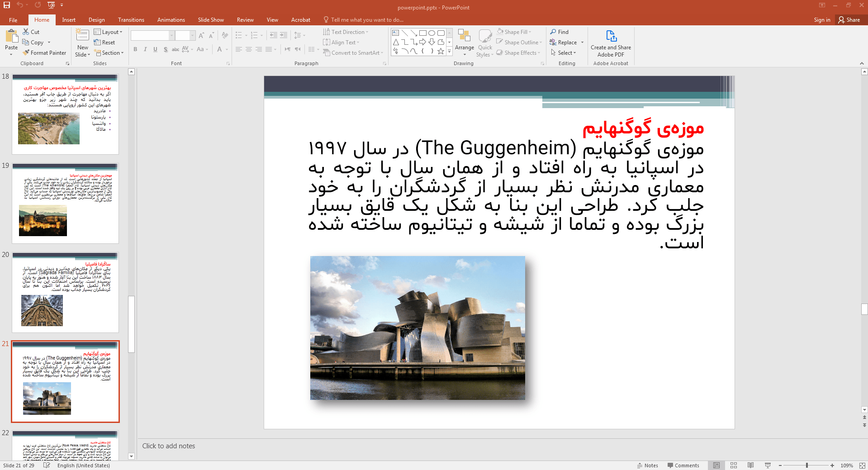Viewport: 868px width, 470px height.
Task: Zoom in with the plus button
Action: [x=832, y=465]
